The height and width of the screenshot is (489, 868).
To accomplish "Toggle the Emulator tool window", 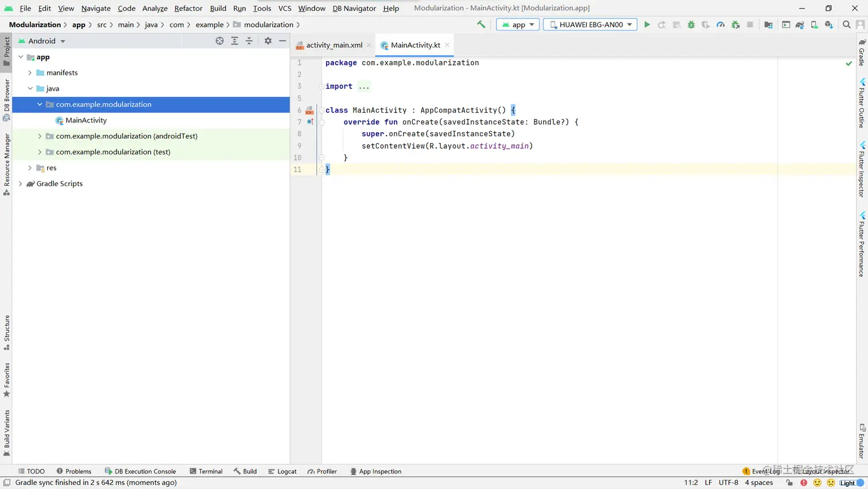I will coord(862,441).
